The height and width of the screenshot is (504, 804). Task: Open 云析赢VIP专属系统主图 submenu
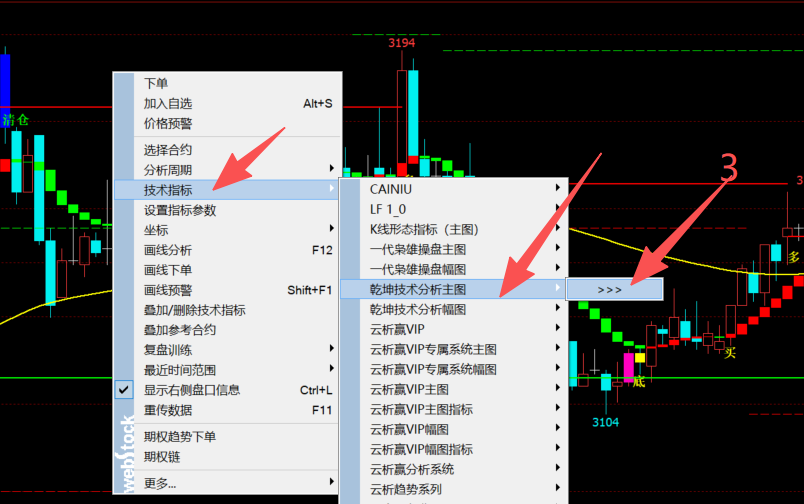(x=433, y=349)
